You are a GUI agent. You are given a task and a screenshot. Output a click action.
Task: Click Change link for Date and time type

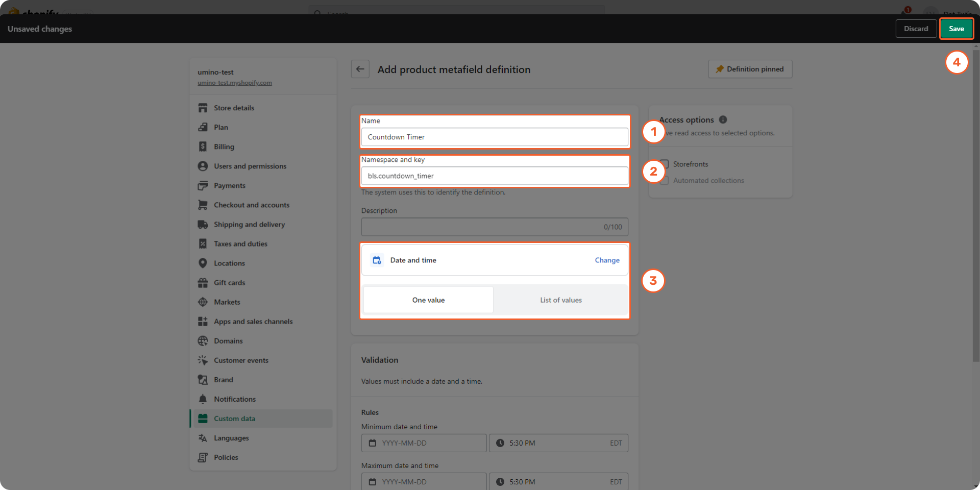point(607,260)
